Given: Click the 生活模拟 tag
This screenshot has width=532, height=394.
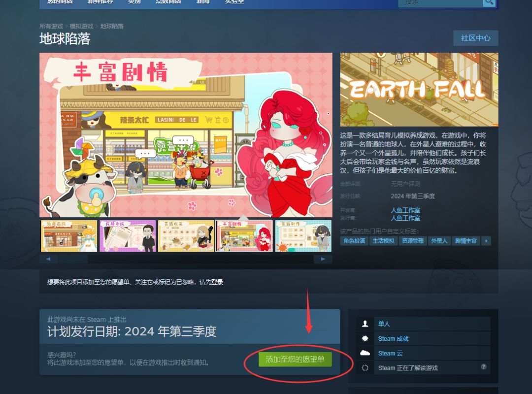Looking at the screenshot, I should (x=383, y=241).
